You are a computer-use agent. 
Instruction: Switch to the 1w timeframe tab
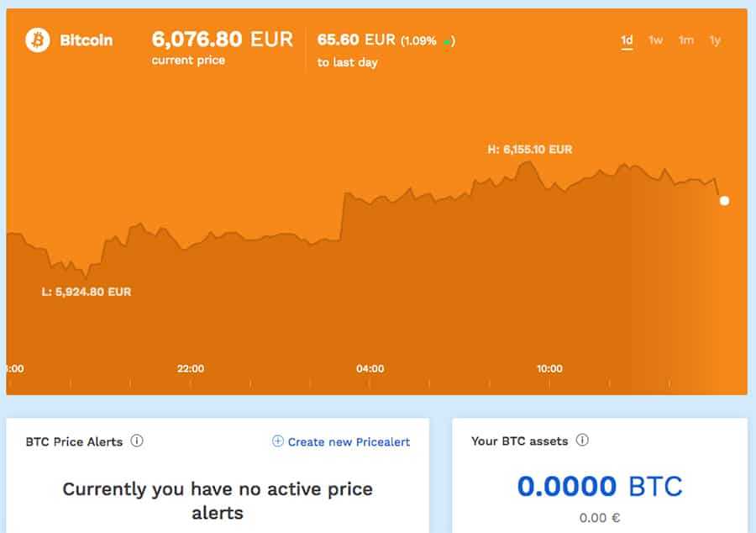654,40
